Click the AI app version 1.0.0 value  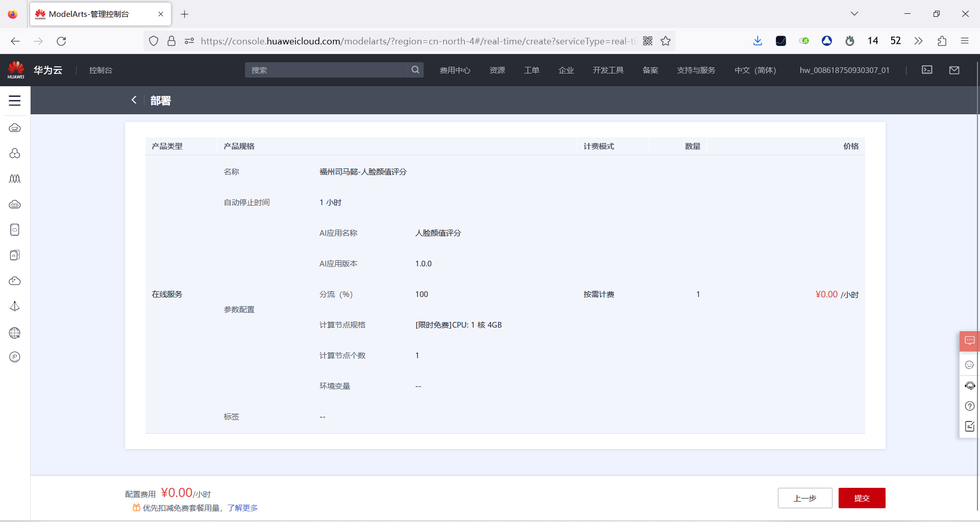(x=423, y=264)
